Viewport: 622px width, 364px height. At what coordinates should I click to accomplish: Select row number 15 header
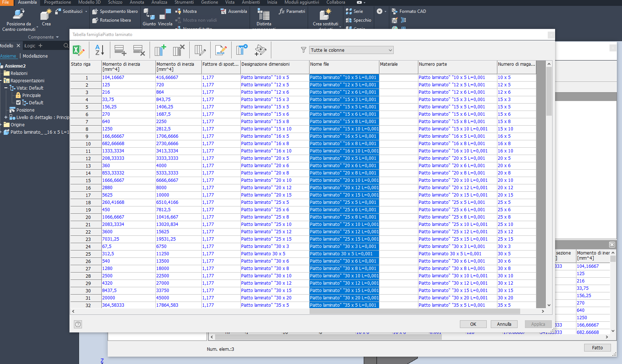pyautogui.click(x=86, y=180)
